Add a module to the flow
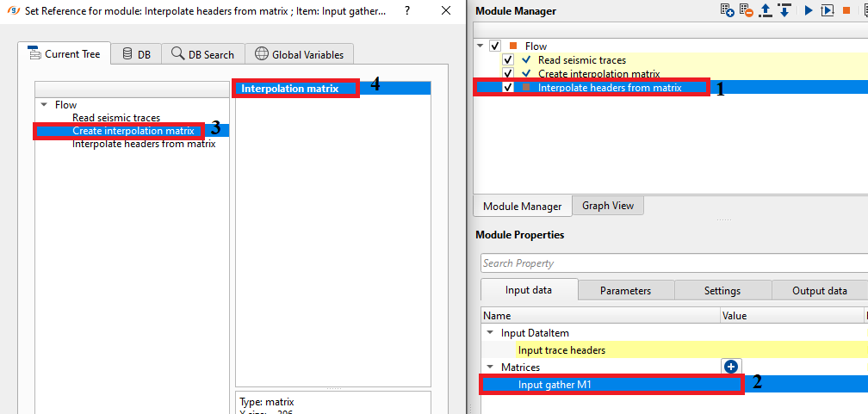 click(x=728, y=10)
